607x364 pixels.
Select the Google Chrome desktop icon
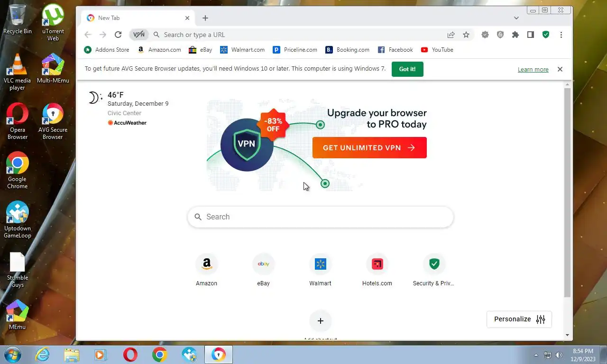pos(18,171)
